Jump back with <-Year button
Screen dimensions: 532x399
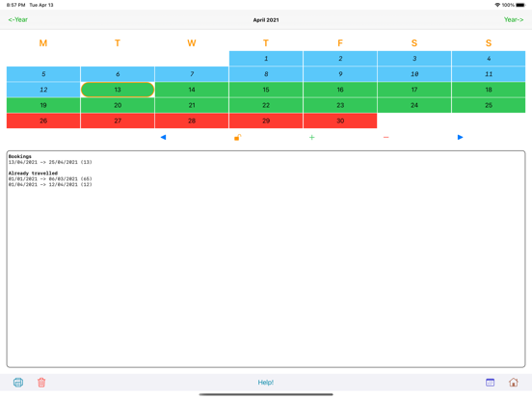[18, 19]
